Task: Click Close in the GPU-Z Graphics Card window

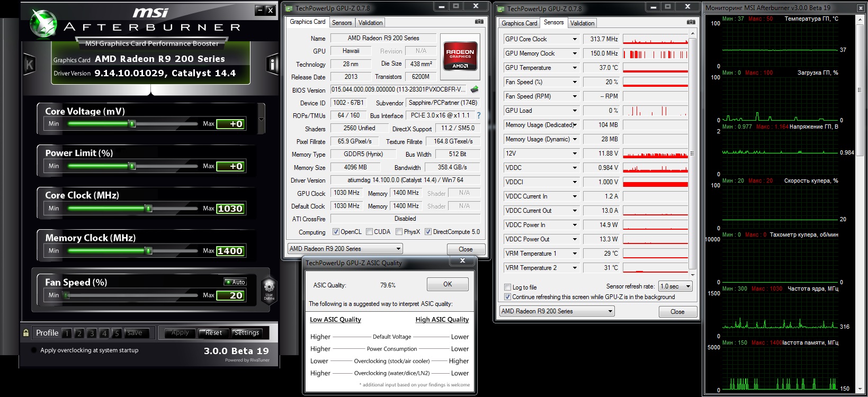Action: tap(466, 249)
